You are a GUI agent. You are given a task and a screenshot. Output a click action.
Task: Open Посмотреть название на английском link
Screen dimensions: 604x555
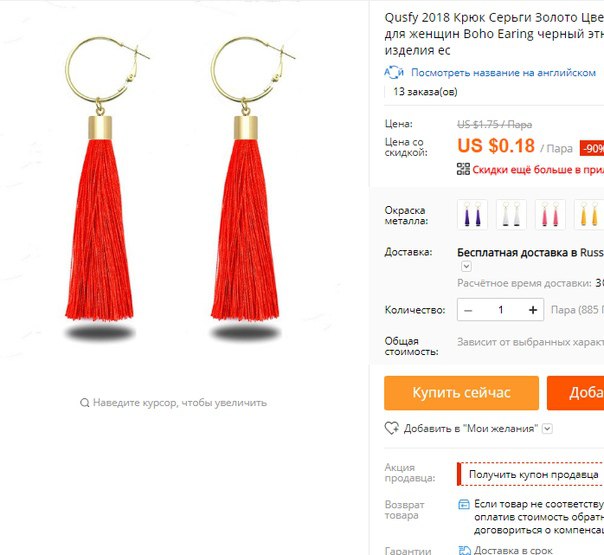coord(503,72)
